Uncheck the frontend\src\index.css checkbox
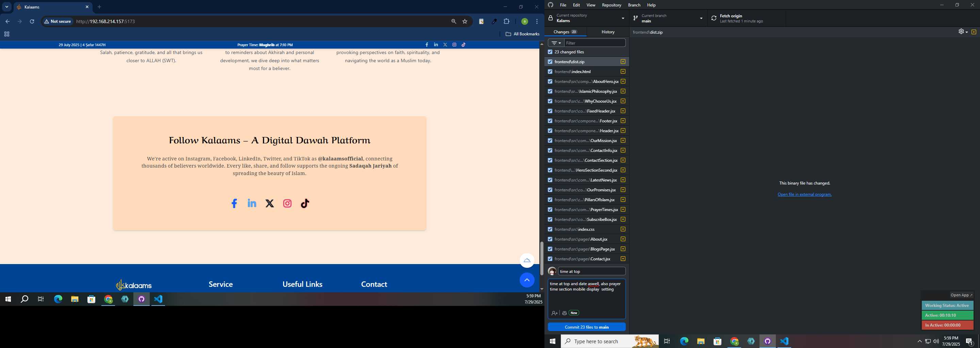Image resolution: width=980 pixels, height=348 pixels. 550,229
